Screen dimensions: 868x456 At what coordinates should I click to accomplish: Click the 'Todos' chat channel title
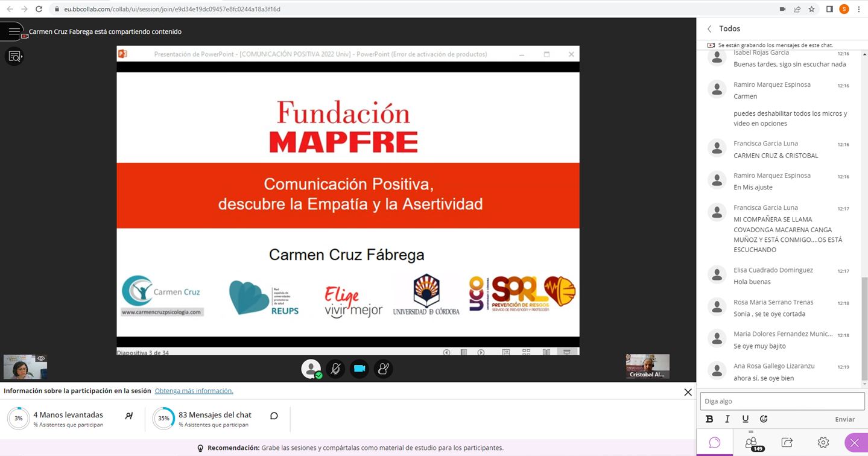pos(729,29)
